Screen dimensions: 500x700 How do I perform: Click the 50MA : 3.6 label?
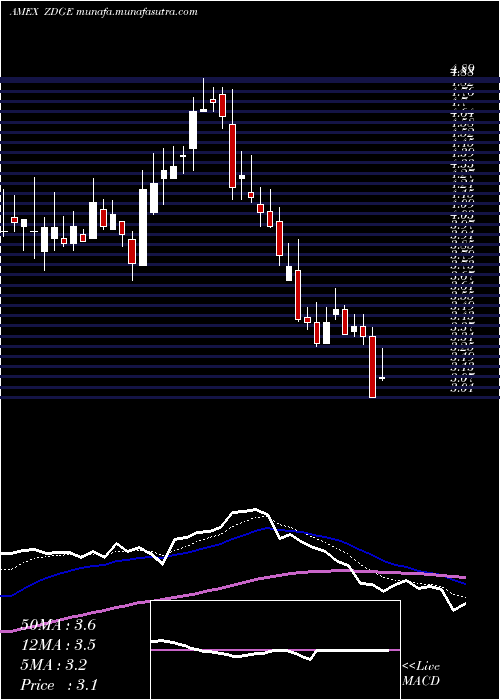click(x=58, y=625)
